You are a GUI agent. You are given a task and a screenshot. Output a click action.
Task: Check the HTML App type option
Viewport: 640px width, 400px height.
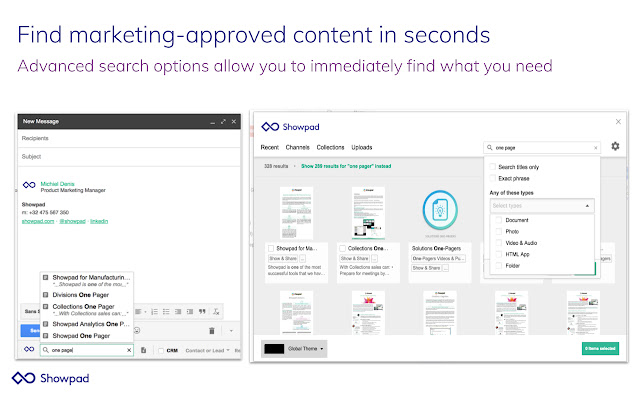tap(498, 254)
